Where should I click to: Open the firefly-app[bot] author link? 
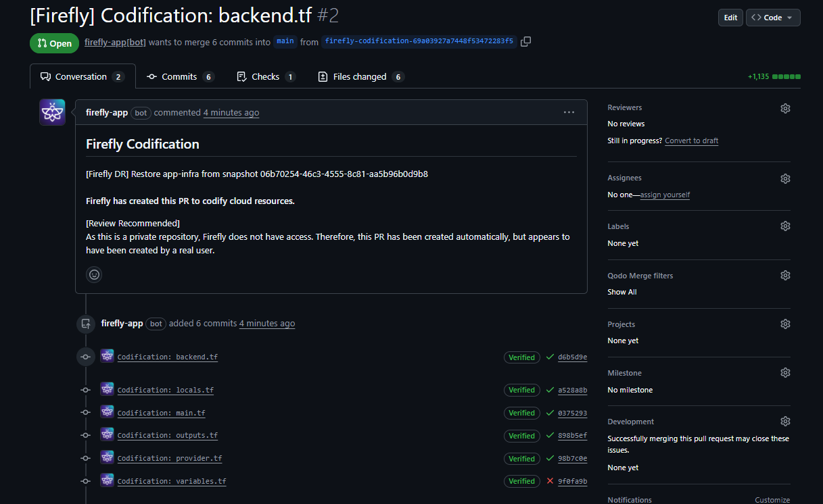click(115, 42)
